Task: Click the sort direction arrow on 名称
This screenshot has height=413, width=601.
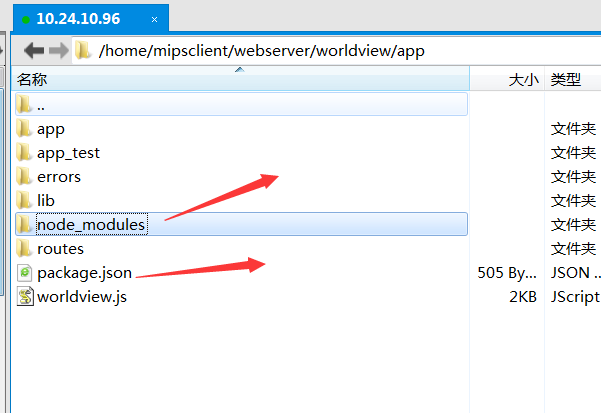Action: point(240,69)
